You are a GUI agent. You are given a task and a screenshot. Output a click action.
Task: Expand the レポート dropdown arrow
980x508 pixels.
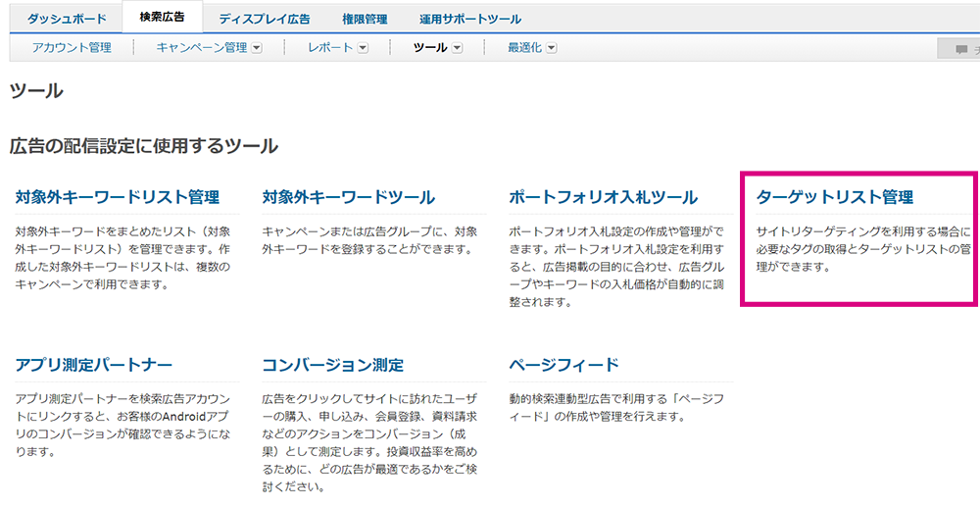tap(363, 48)
